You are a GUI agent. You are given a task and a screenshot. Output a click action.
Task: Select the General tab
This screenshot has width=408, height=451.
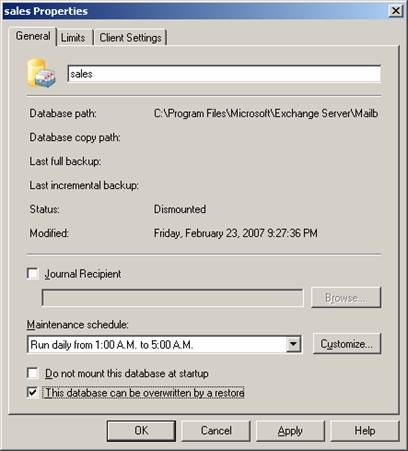(x=33, y=36)
